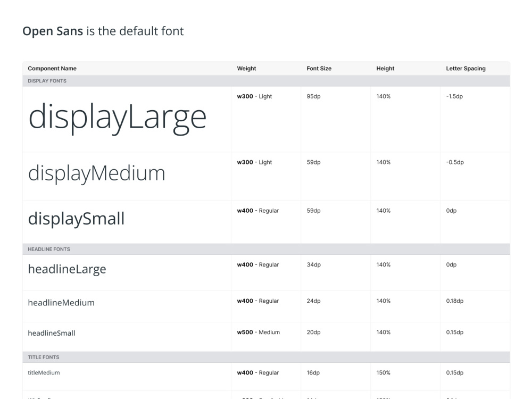This screenshot has width=532, height=399.
Task: Click the displayMedium sample text
Action: point(97,173)
